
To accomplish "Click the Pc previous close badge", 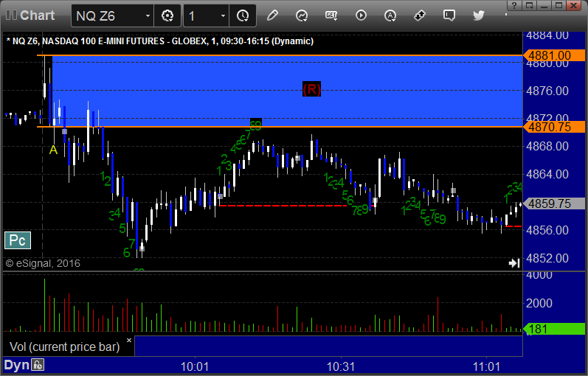I will [18, 240].
